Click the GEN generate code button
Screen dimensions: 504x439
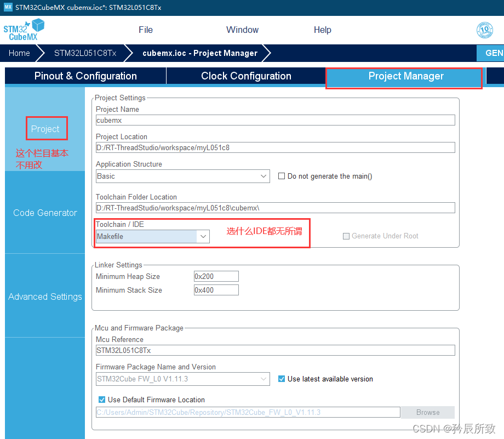point(490,53)
